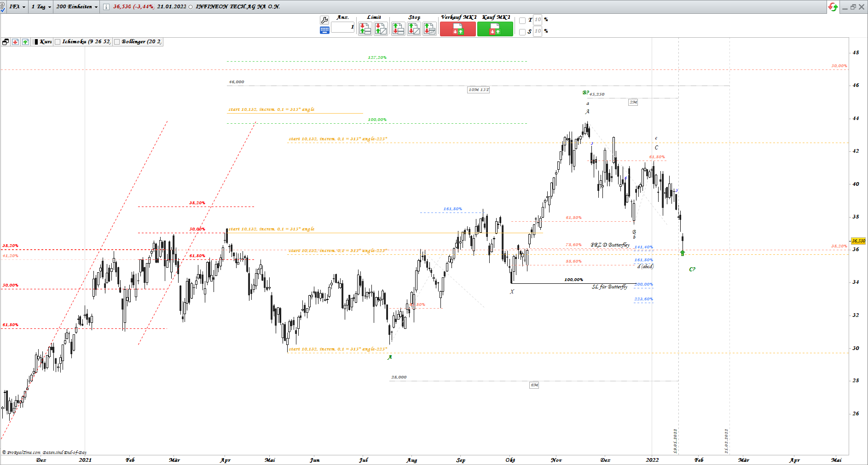Toggle the Bollinger (20 2) checkbox
The height and width of the screenshot is (465, 868).
pos(117,42)
